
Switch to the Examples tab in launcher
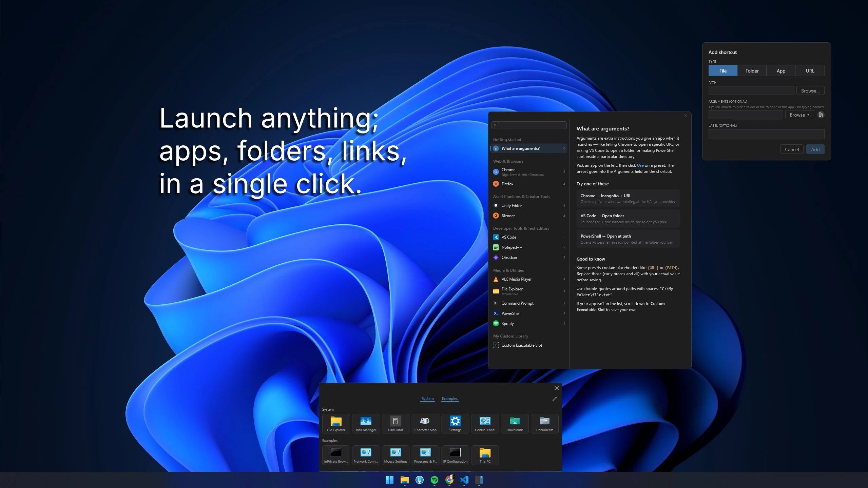point(449,399)
